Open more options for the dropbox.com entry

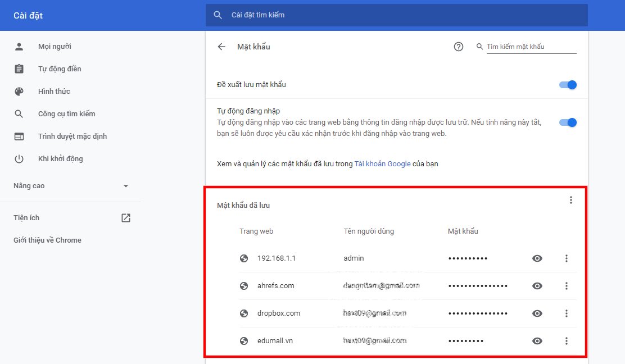point(567,313)
